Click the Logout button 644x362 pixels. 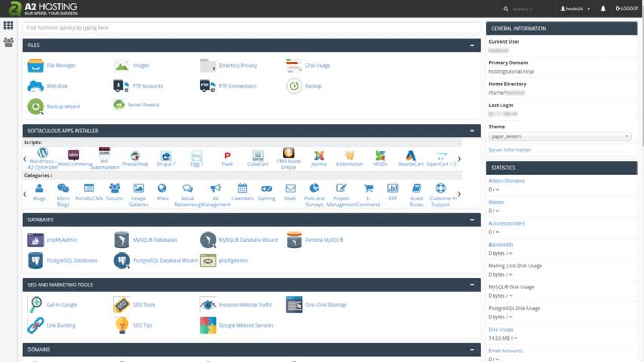pos(627,9)
